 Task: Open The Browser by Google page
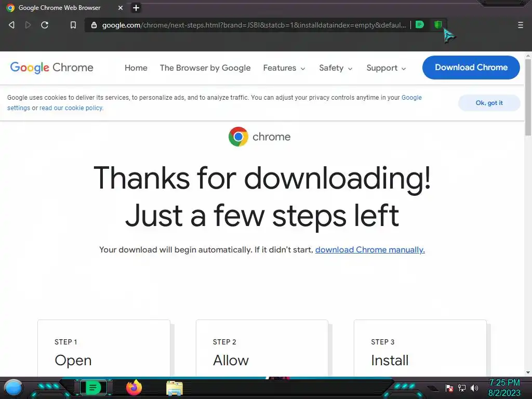[x=205, y=68]
